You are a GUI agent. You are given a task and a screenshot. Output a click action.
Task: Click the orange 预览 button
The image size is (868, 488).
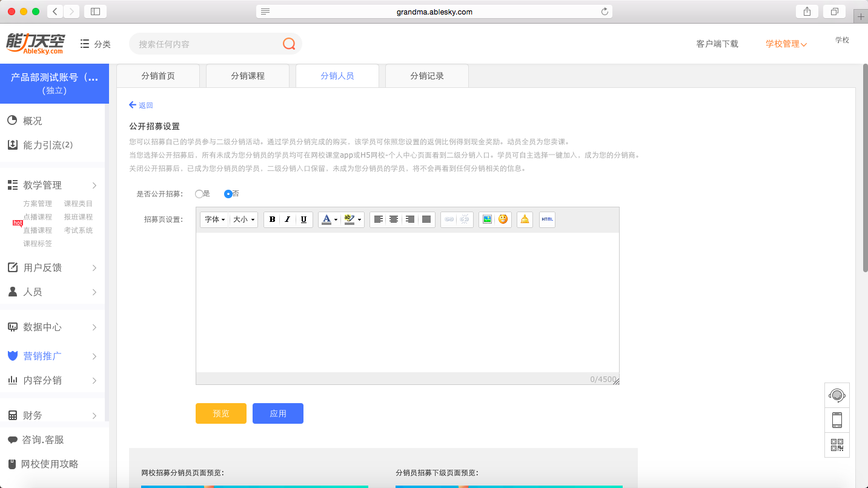pos(221,413)
